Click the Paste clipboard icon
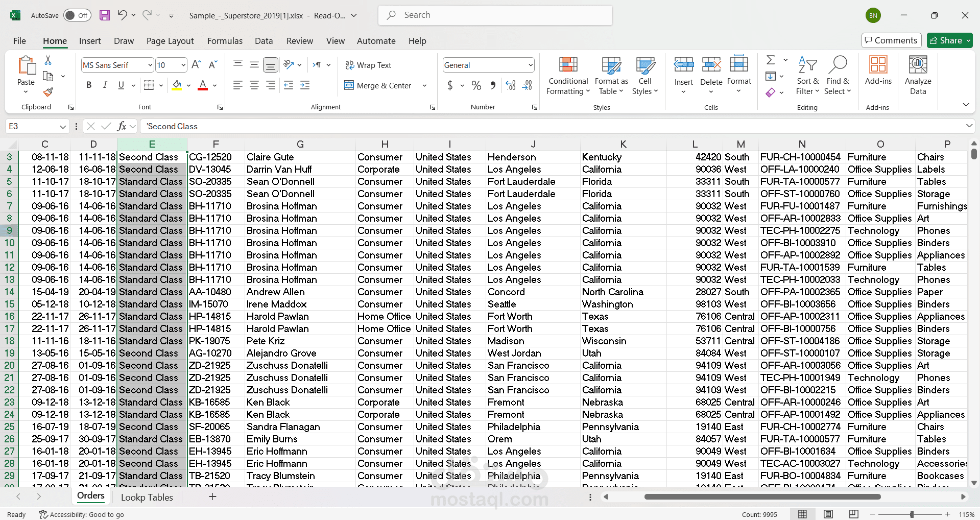 point(26,66)
